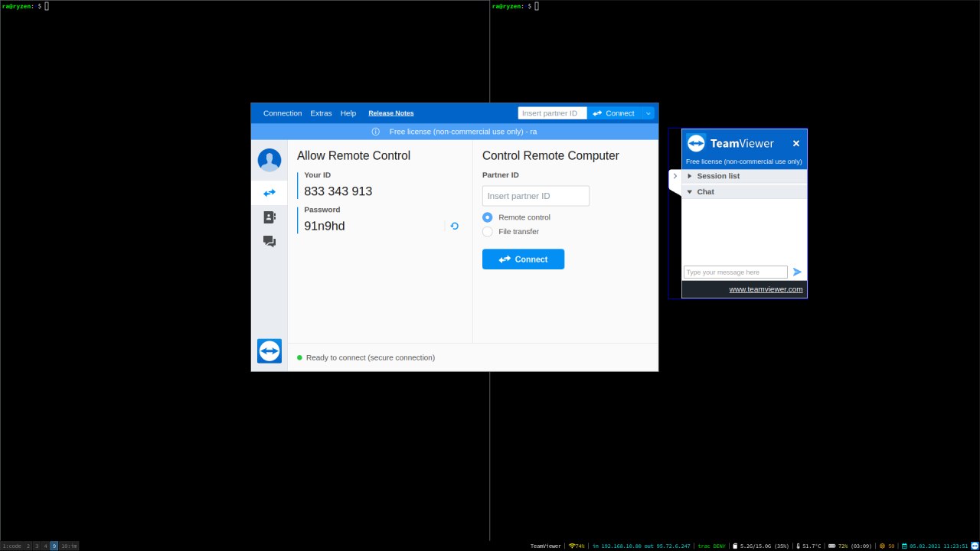Open dropdown arrow beside top Connect button
980x551 pixels.
point(648,113)
